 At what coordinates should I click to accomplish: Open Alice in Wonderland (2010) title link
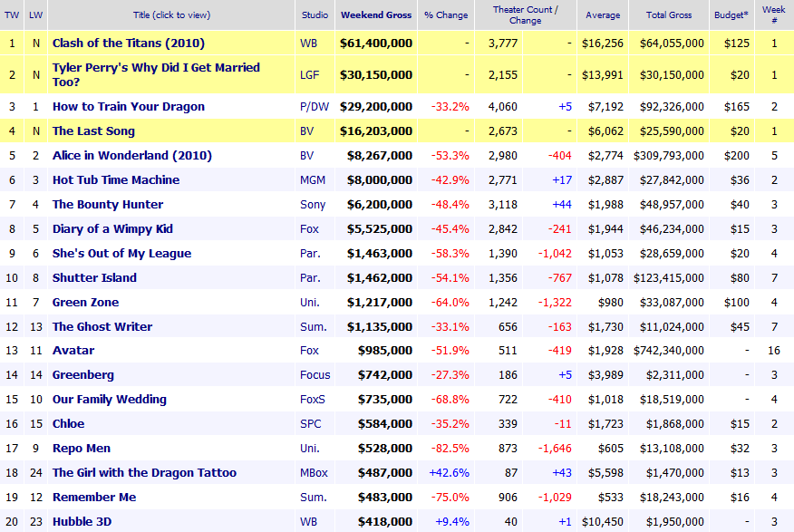tap(132, 155)
